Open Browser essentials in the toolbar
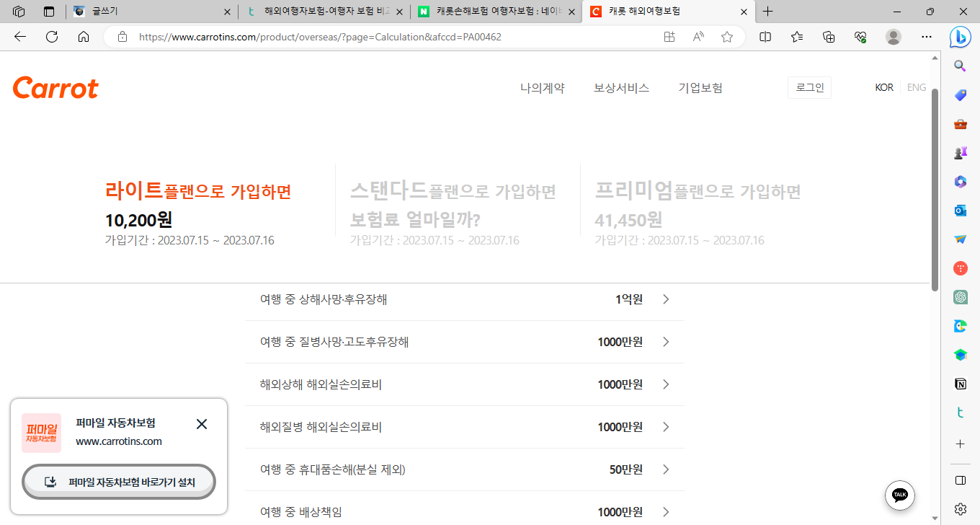Screen dimensions: 980x525 [860, 36]
